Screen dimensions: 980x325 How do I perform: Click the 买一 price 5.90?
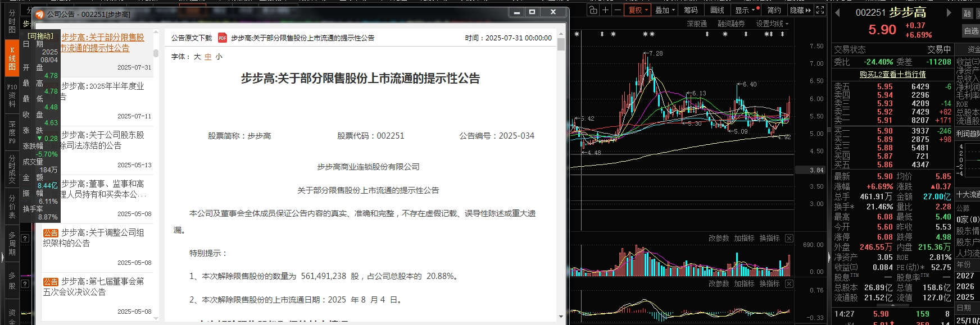884,131
